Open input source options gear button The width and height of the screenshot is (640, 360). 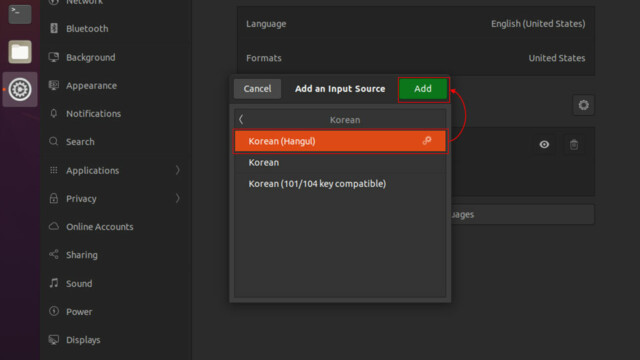pos(583,105)
